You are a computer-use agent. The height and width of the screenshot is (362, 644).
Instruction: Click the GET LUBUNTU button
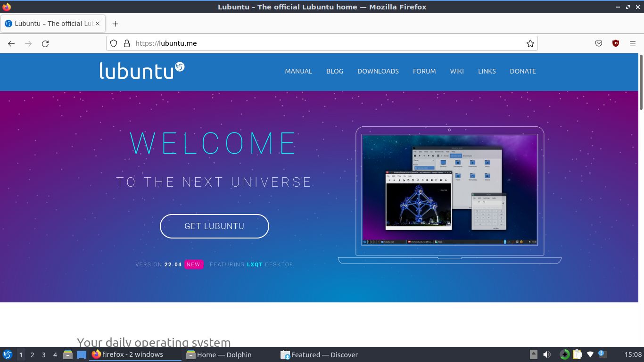pos(215,226)
